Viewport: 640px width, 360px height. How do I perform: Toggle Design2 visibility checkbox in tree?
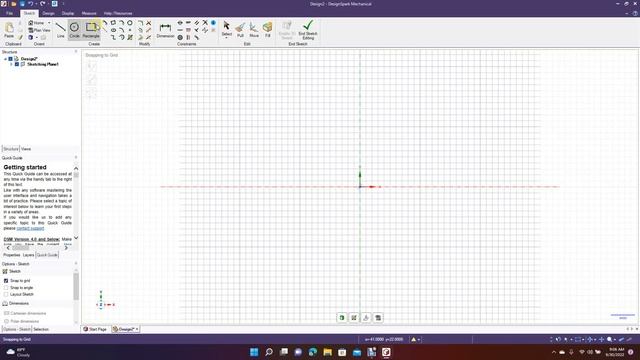(11, 59)
